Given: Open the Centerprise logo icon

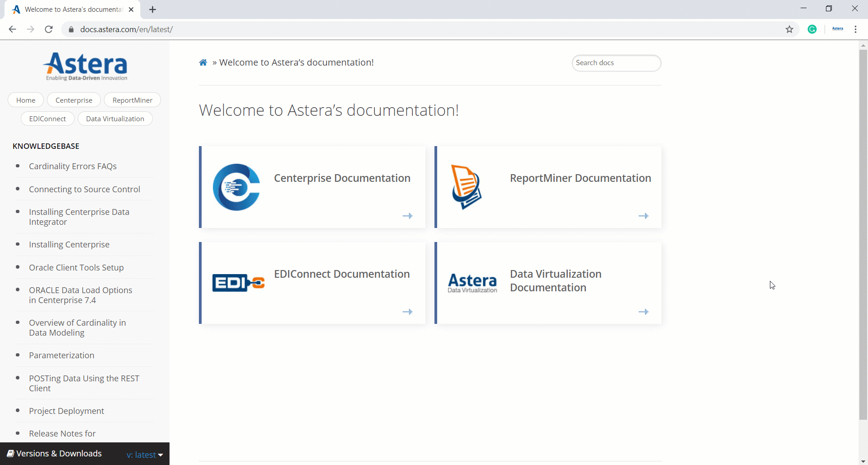Looking at the screenshot, I should 236,187.
